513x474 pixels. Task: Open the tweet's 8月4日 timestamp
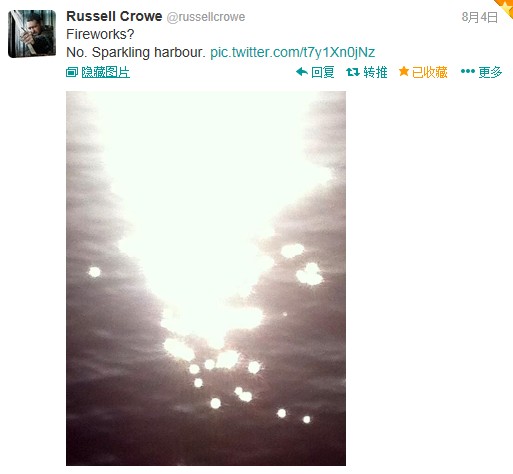[480, 17]
